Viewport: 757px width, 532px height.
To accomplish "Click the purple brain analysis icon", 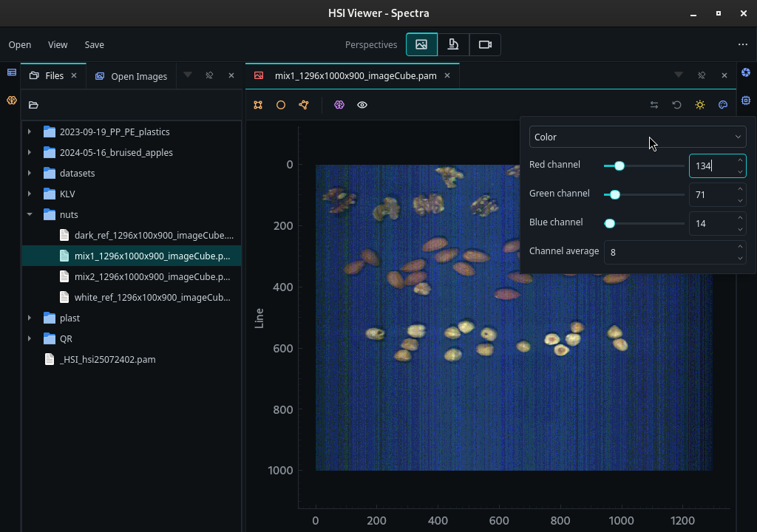I will pos(339,105).
